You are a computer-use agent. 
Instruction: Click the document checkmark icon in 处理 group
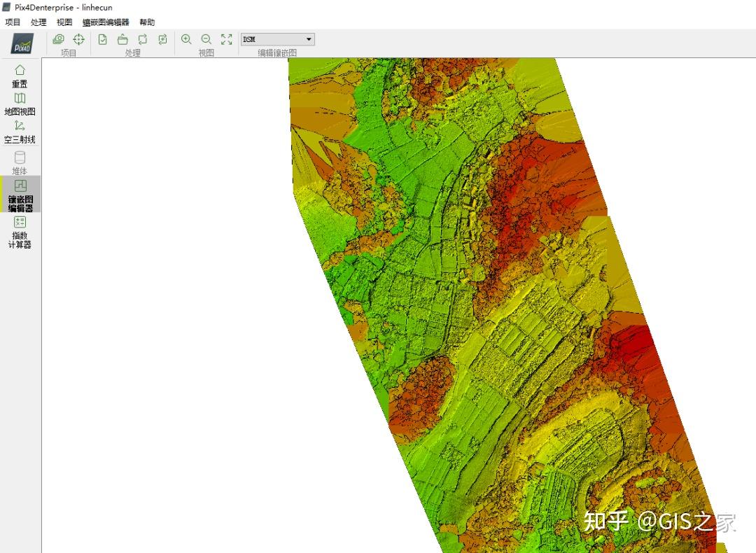(x=102, y=39)
